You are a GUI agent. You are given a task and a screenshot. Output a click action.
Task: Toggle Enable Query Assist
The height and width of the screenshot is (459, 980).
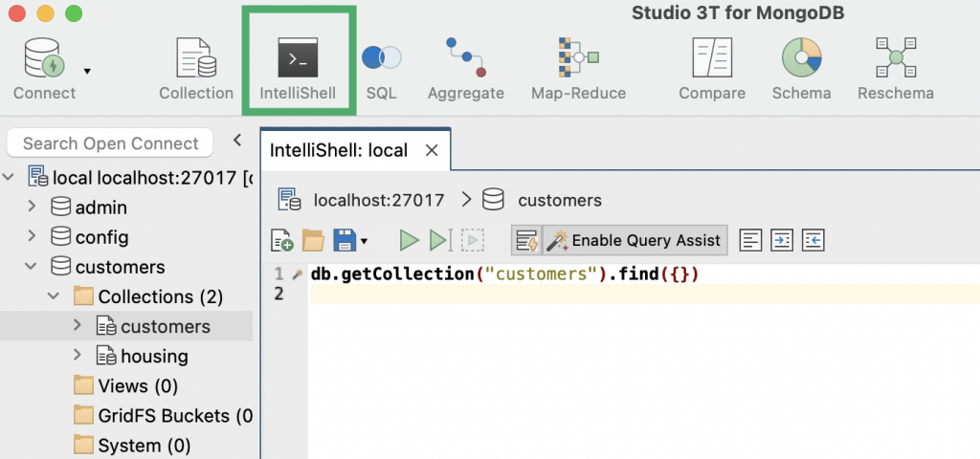[x=635, y=240]
